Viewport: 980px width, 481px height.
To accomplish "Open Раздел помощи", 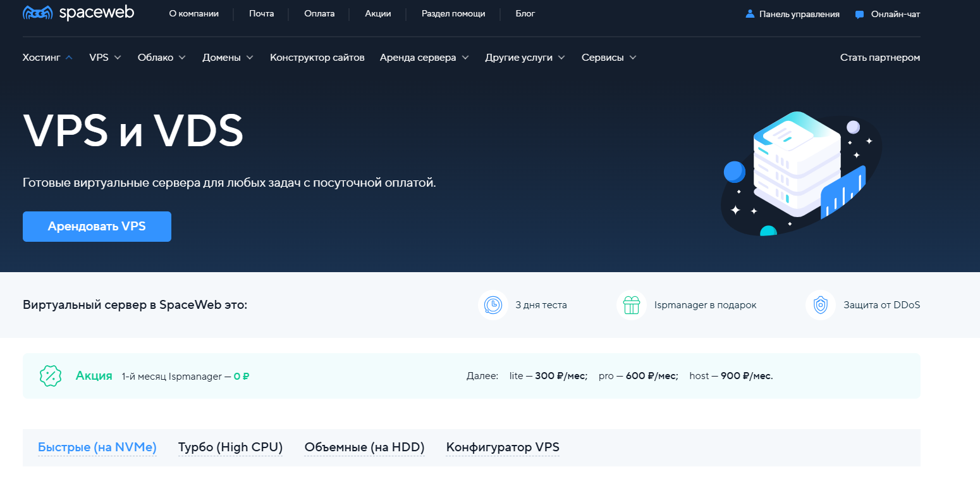I will [453, 14].
